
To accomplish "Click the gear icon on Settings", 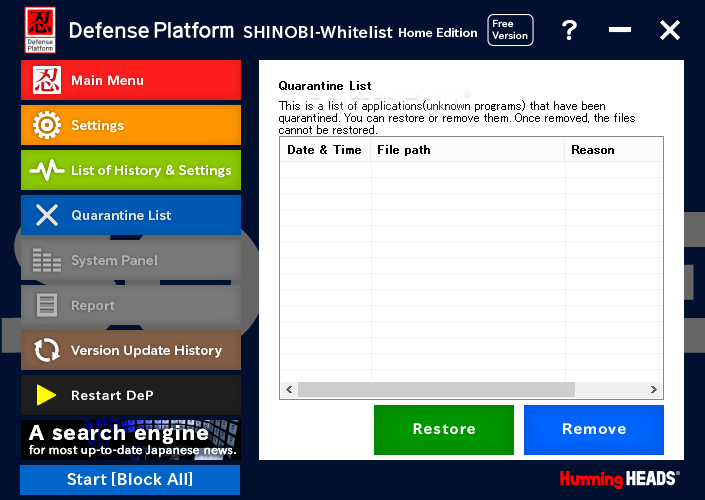I will (x=46, y=125).
